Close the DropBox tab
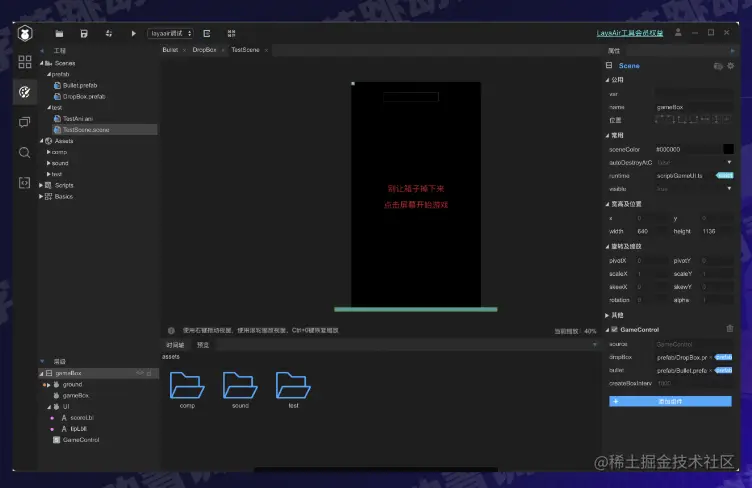 pos(223,50)
